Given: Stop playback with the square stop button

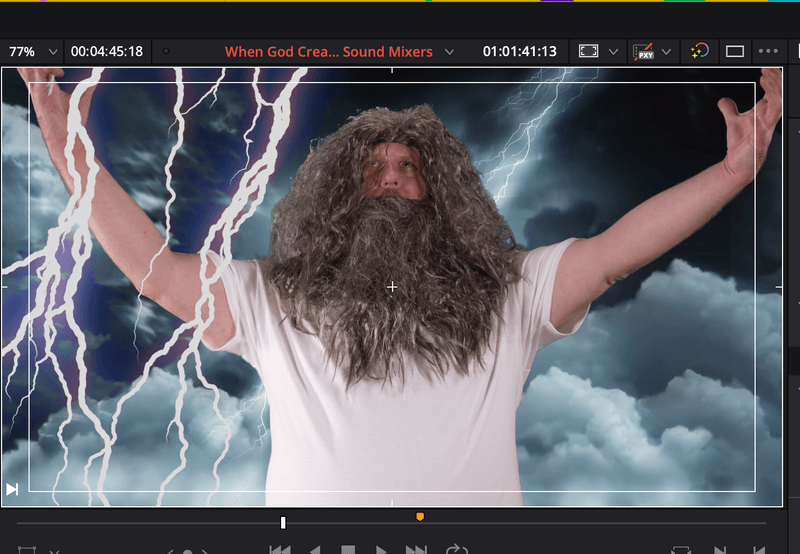Looking at the screenshot, I should click(348, 550).
